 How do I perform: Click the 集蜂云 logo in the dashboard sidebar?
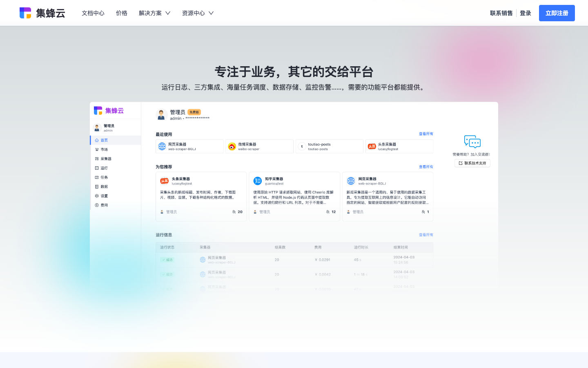click(x=109, y=111)
